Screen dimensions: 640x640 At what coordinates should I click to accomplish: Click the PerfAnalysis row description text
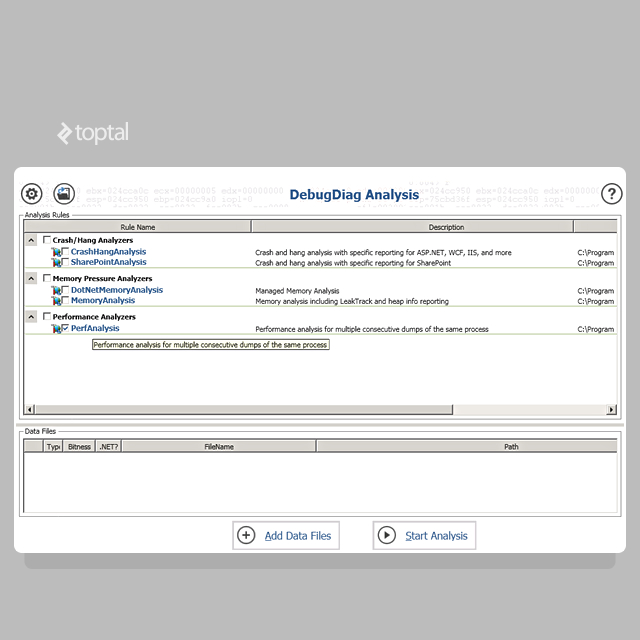372,329
